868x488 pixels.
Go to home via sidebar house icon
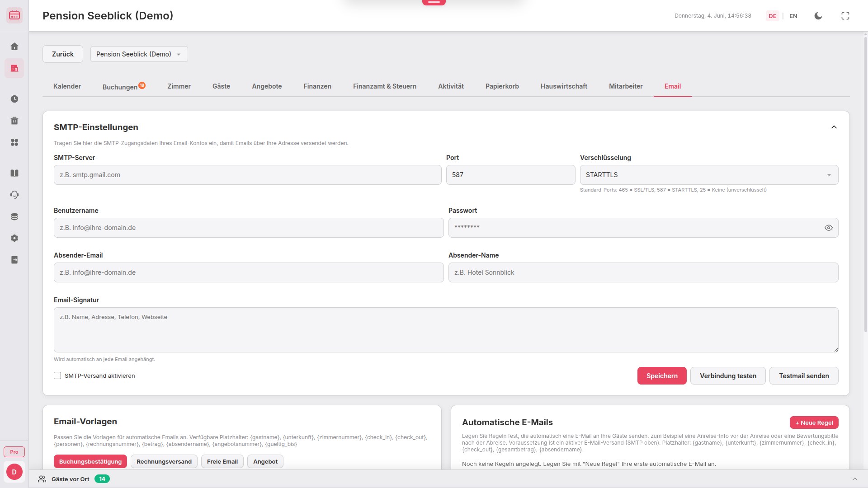(x=14, y=47)
